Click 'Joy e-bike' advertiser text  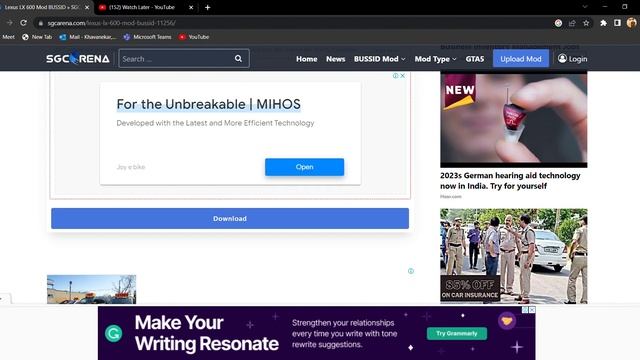[131, 167]
